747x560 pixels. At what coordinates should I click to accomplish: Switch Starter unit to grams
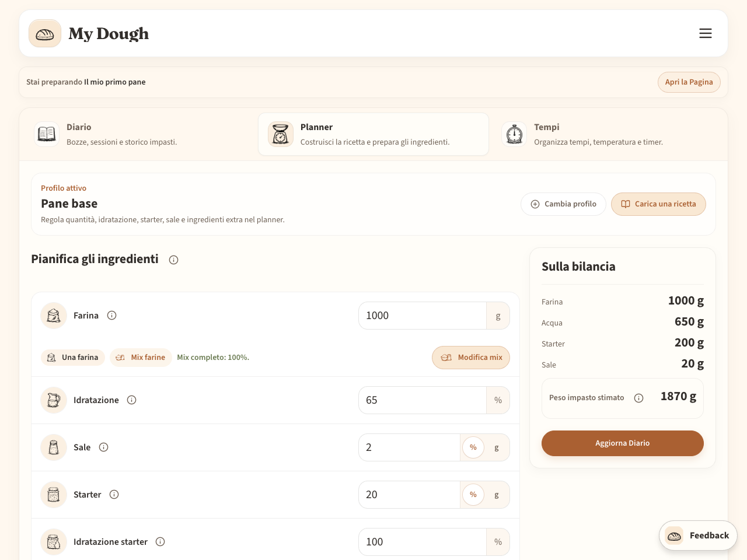[497, 495]
